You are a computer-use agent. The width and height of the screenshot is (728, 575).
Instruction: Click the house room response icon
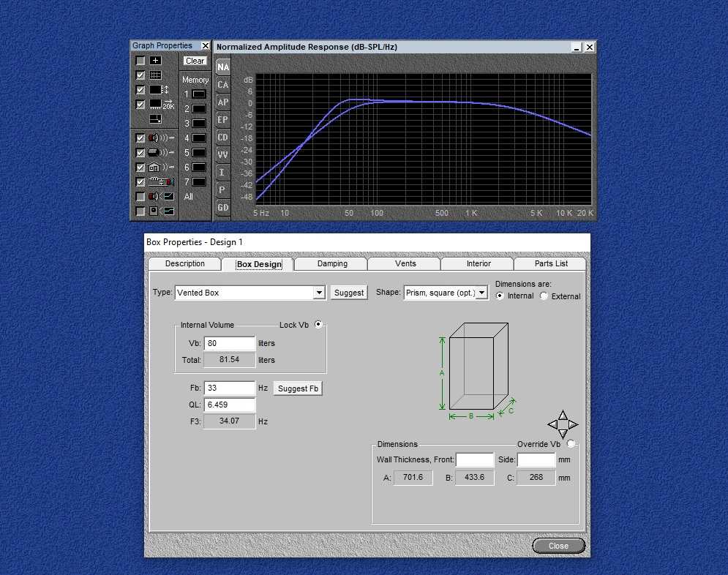pyautogui.click(x=161, y=167)
